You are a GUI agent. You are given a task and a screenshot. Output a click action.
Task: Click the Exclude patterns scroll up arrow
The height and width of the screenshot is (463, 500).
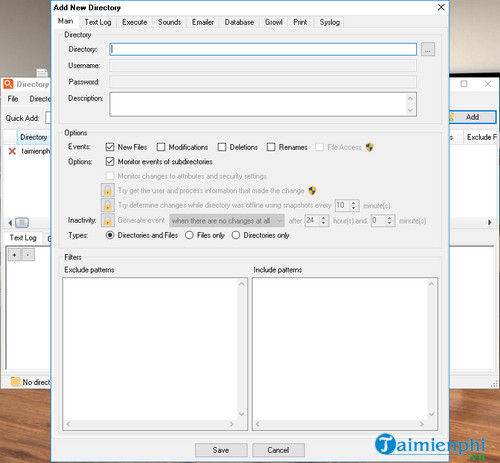[242, 284]
